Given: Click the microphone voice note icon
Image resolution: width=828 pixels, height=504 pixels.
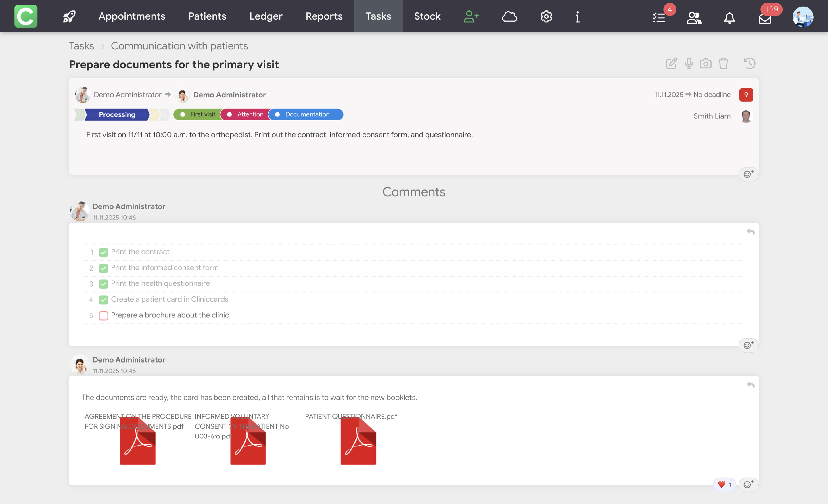Looking at the screenshot, I should tap(689, 64).
